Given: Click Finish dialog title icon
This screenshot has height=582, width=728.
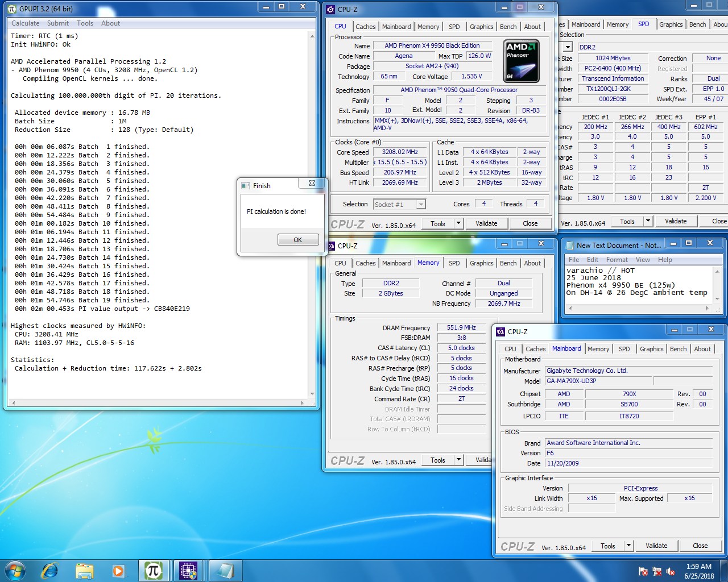Looking at the screenshot, I should (x=246, y=186).
